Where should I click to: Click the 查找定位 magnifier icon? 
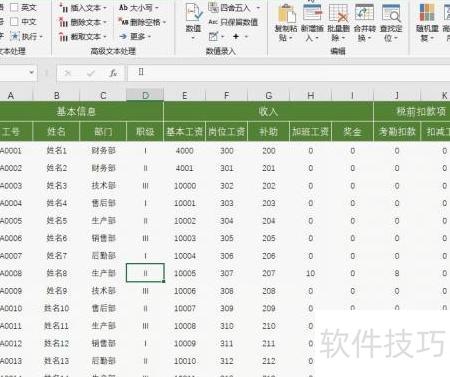tap(391, 13)
